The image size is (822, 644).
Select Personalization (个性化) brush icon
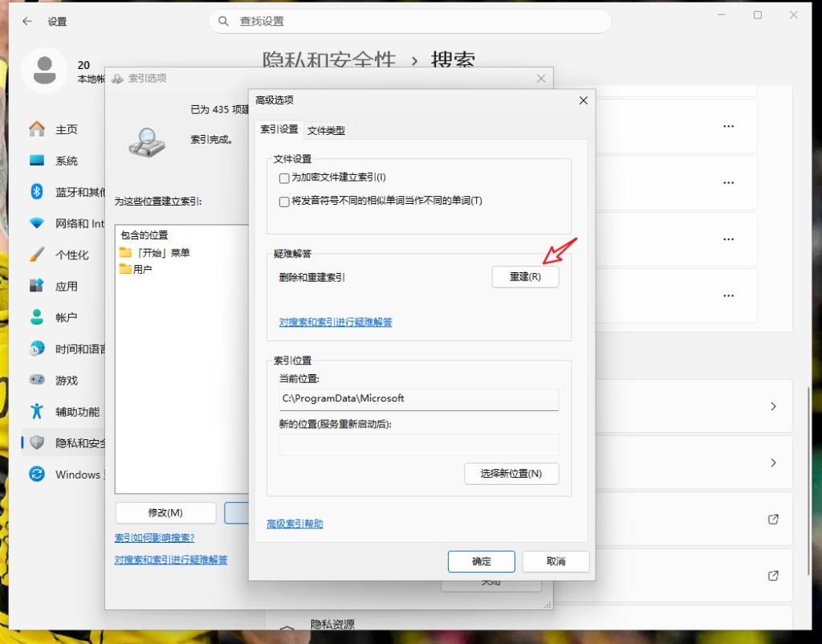[x=37, y=255]
